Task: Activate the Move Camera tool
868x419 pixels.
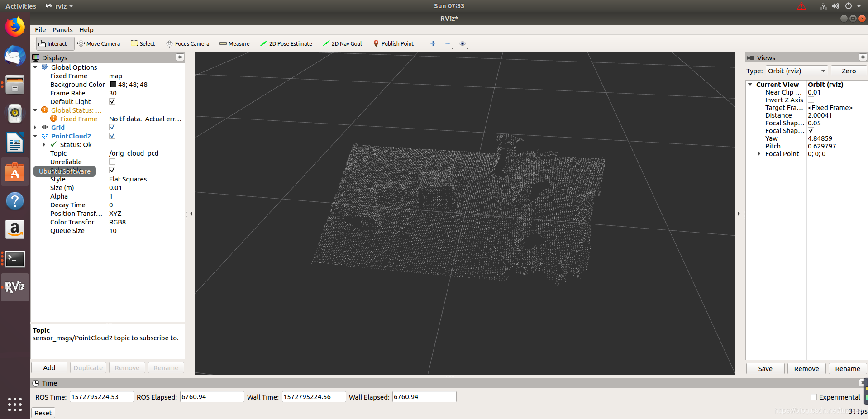Action: coord(99,44)
